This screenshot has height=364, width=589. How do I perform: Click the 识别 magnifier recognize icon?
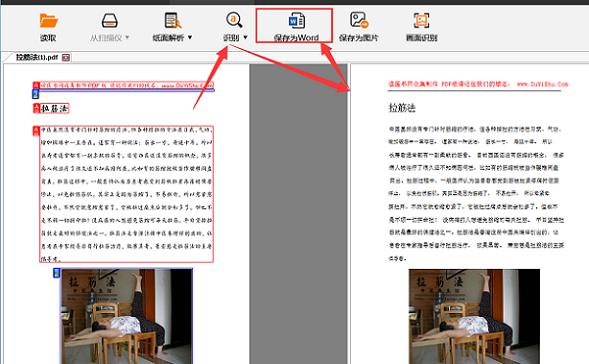[234, 20]
